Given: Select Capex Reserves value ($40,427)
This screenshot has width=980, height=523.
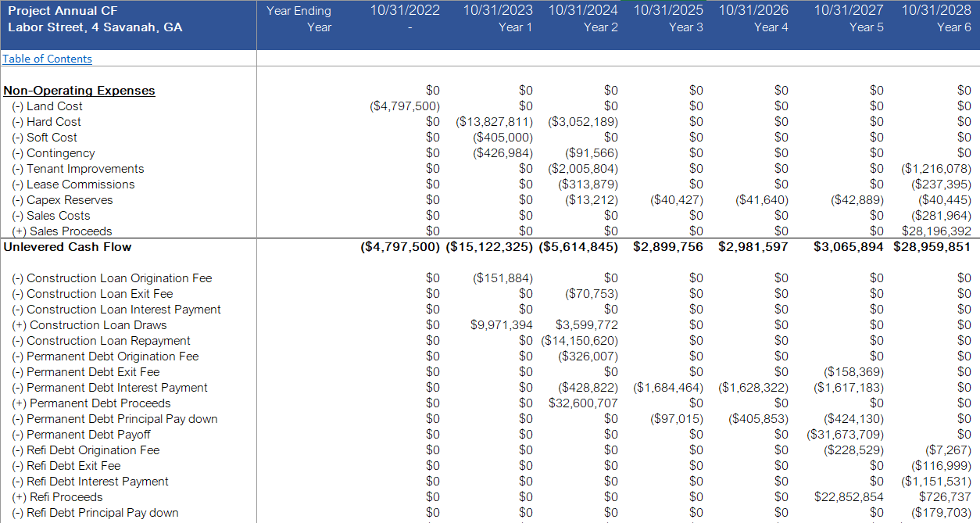Looking at the screenshot, I should coord(677,200).
